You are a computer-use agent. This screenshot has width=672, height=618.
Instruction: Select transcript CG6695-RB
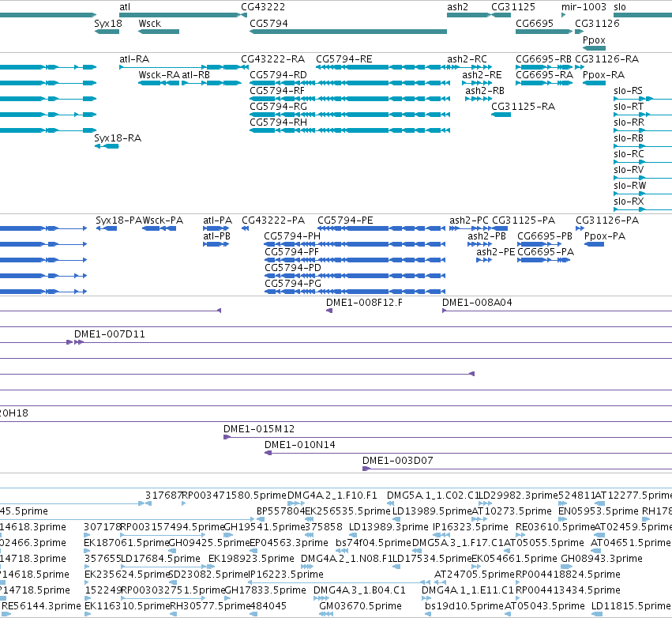pyautogui.click(x=543, y=58)
